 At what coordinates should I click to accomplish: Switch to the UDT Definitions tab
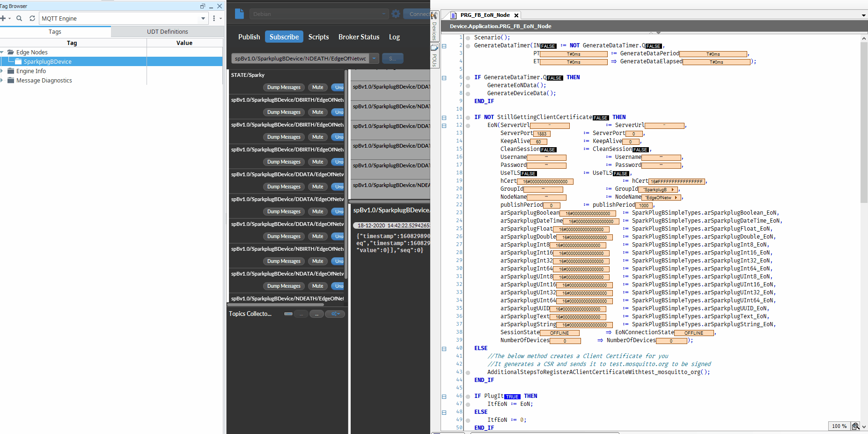(167, 32)
